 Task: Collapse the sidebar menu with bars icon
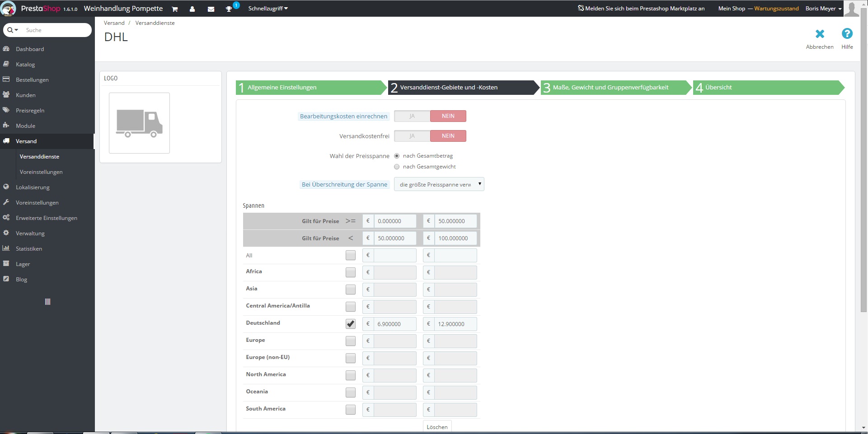coord(47,302)
